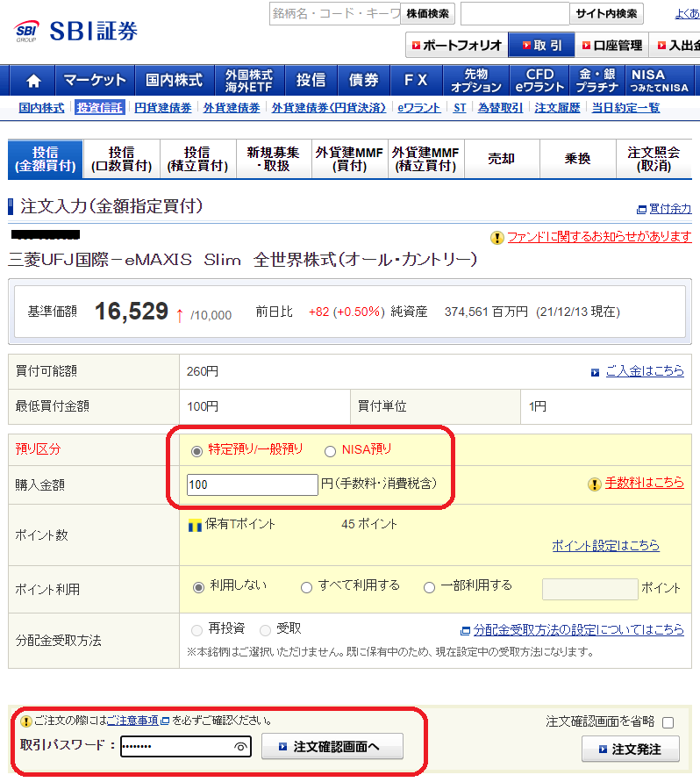Click the stock name search field
The height and width of the screenshot is (782, 700).
[x=335, y=13]
